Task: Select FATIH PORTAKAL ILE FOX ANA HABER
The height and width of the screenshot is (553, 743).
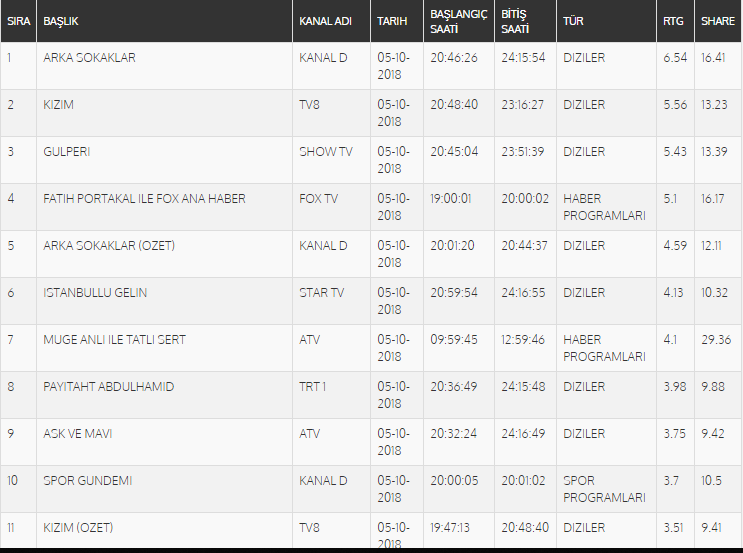Action: click(x=144, y=199)
